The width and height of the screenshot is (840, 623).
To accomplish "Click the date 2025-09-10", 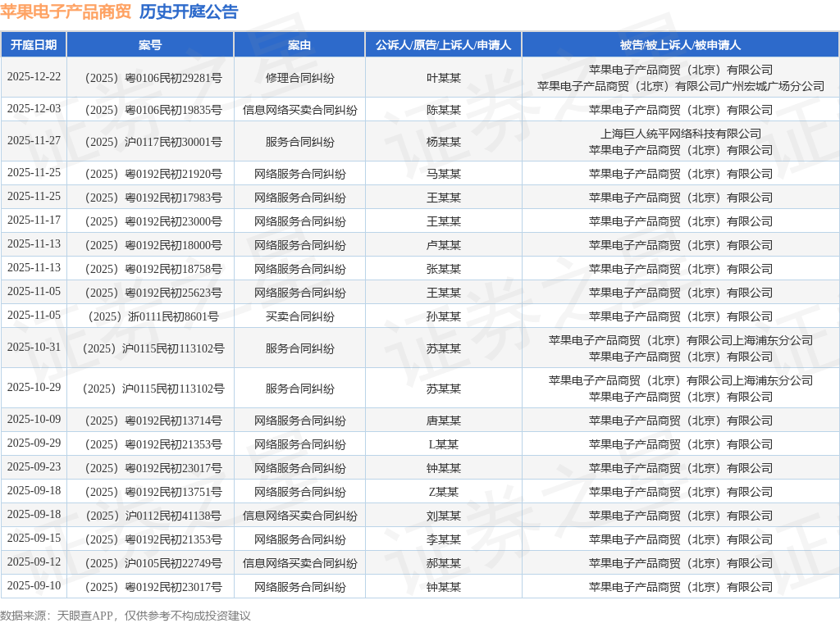I will tap(34, 585).
